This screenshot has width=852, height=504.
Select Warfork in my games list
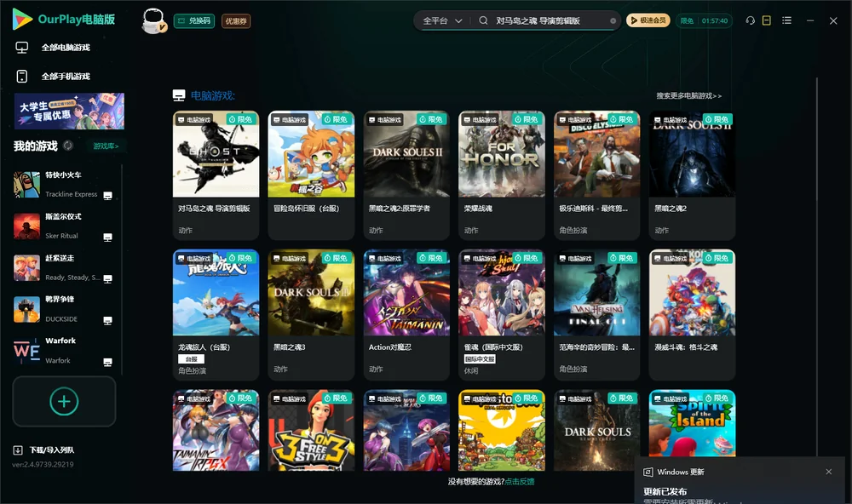(64, 351)
